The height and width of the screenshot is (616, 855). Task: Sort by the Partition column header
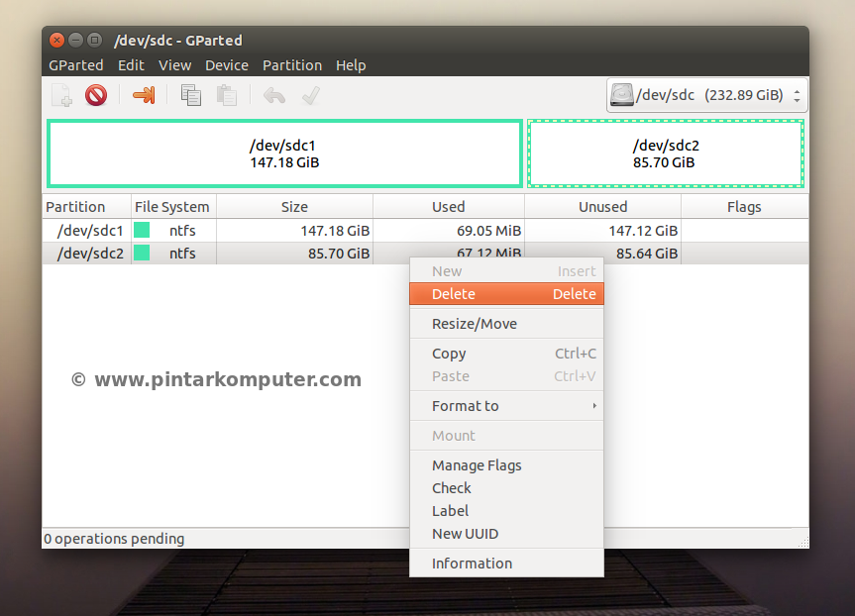click(x=87, y=207)
